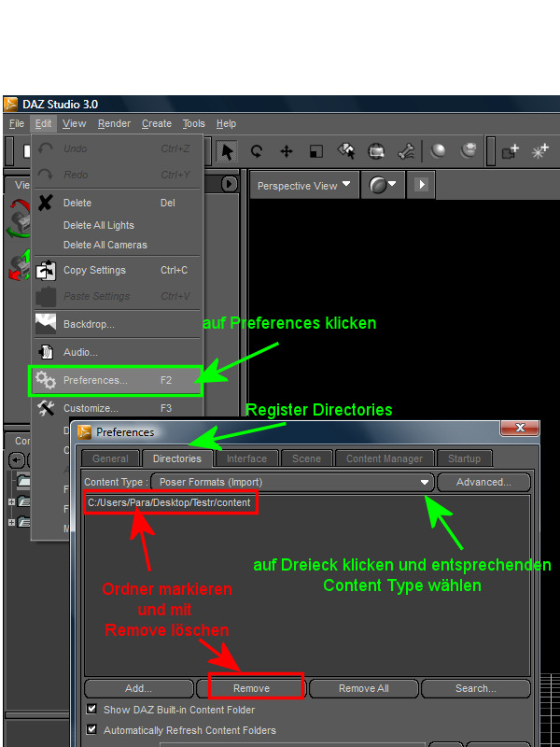Open the Help menu
This screenshot has height=747, width=560.
(226, 124)
